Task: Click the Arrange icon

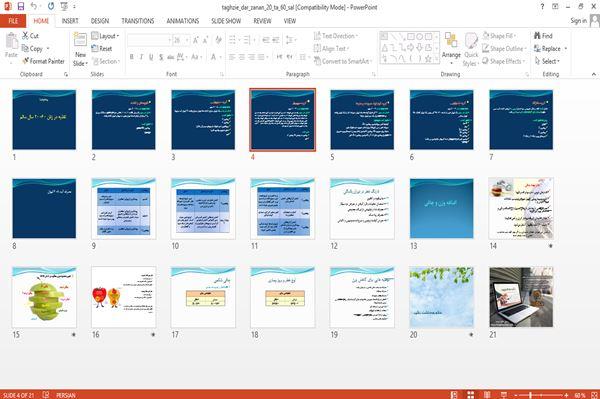Action: [x=451, y=41]
